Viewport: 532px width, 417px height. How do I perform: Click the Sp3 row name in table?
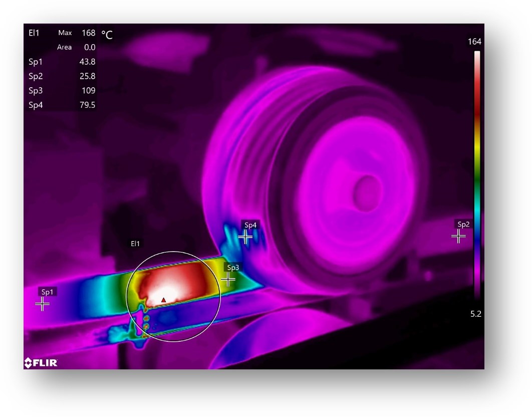[x=36, y=90]
